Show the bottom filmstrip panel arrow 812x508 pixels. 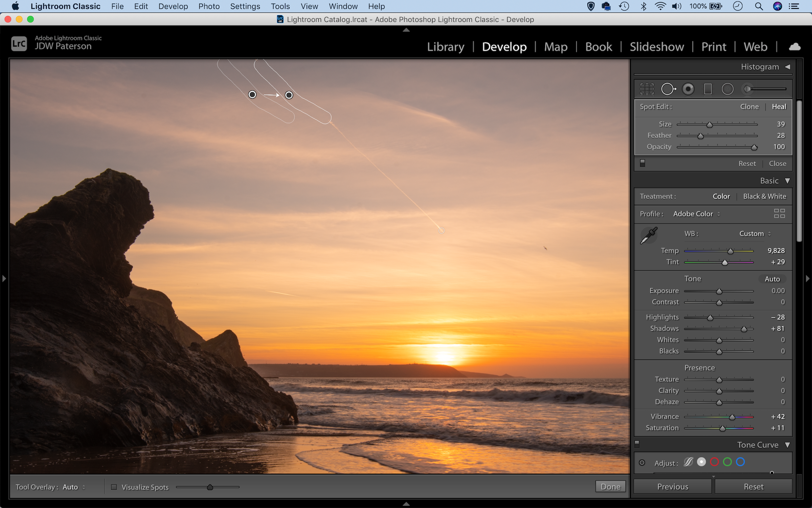406,504
